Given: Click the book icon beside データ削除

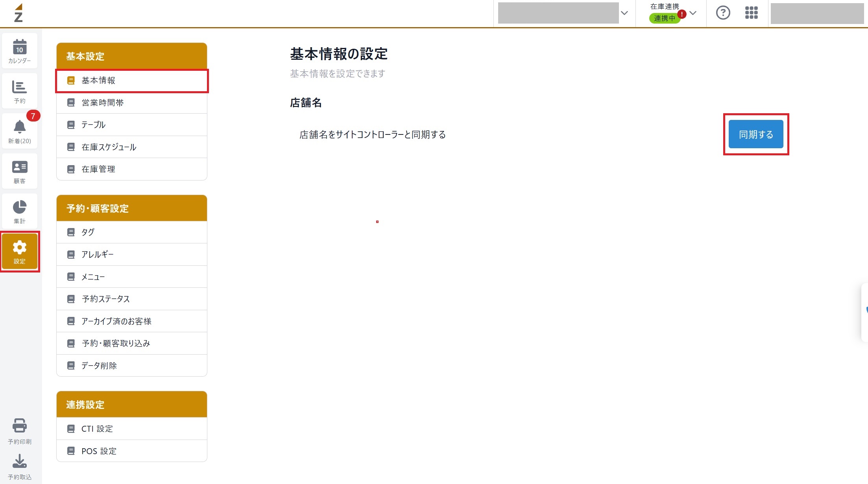Looking at the screenshot, I should pyautogui.click(x=71, y=366).
